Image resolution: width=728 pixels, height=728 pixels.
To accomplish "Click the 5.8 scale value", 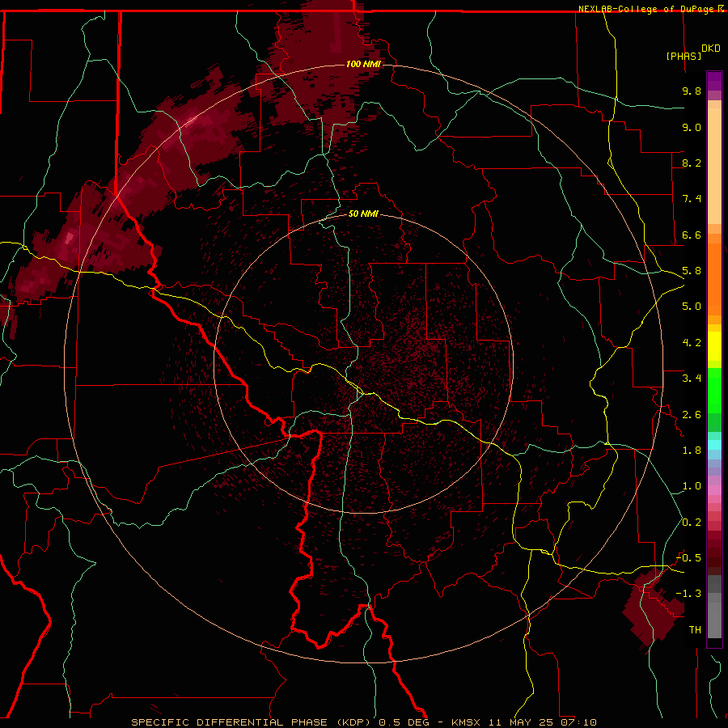I will (692, 271).
